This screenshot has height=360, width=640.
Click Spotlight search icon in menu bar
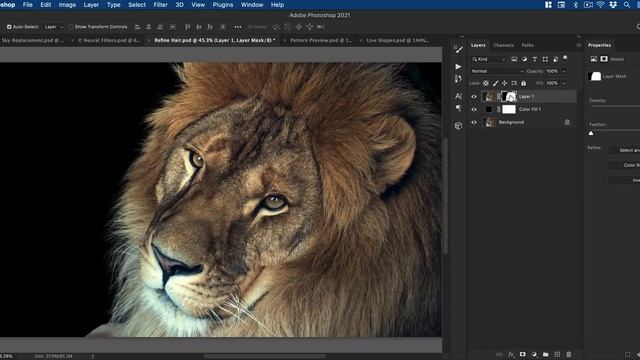(627, 5)
